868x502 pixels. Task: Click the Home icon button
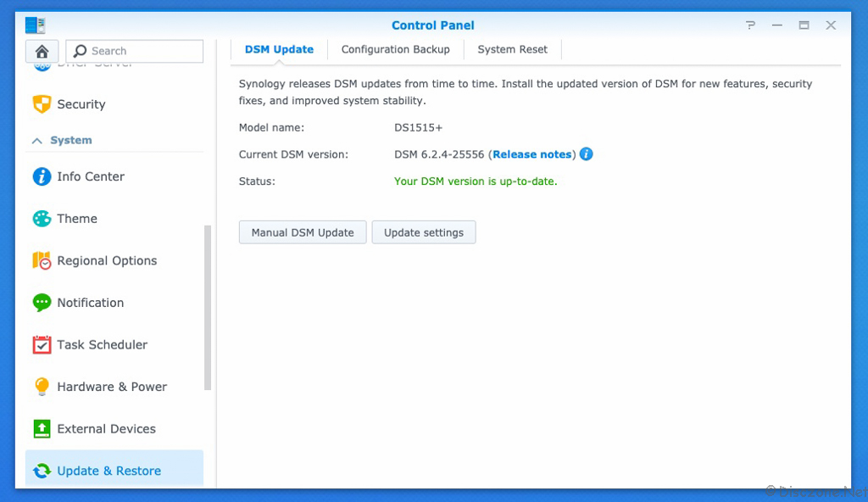coord(42,51)
